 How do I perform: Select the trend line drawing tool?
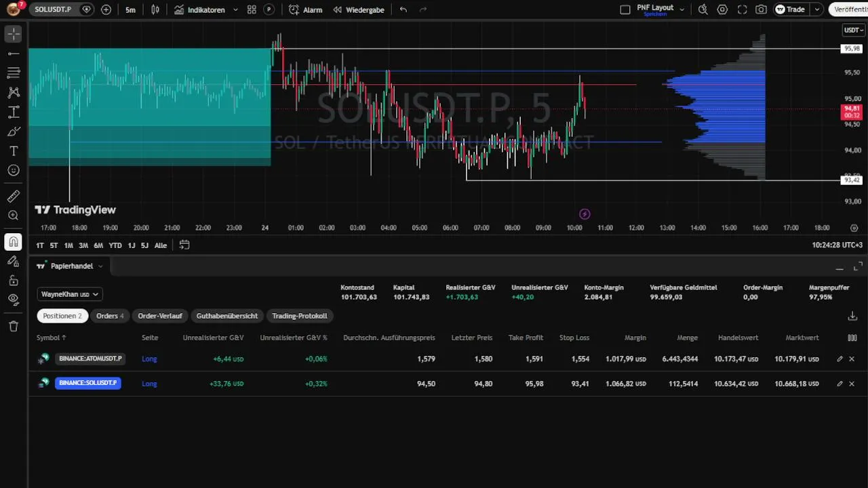pos(14,53)
